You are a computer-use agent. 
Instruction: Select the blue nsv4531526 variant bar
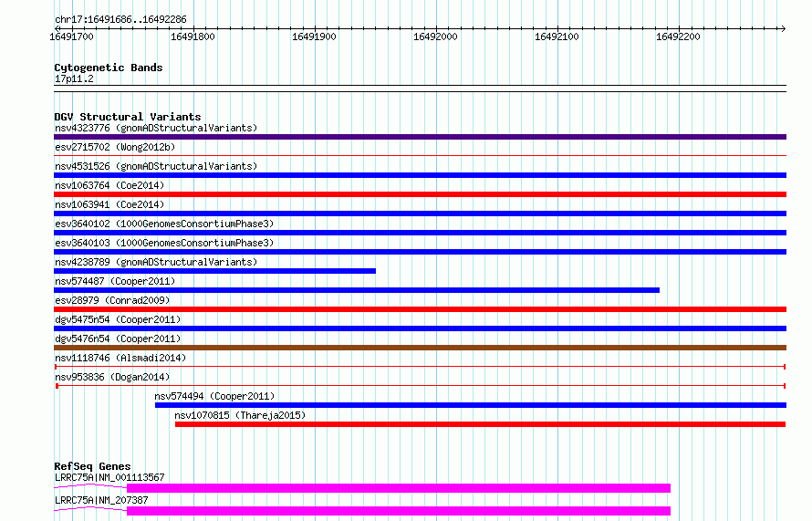point(420,175)
